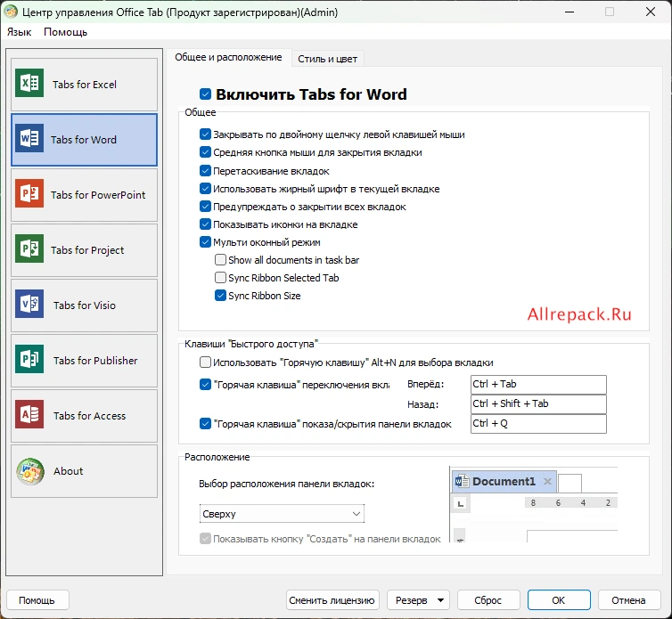The width and height of the screenshot is (672, 619).
Task: Click the Ctrl + Q hotkey field
Action: pos(538,424)
